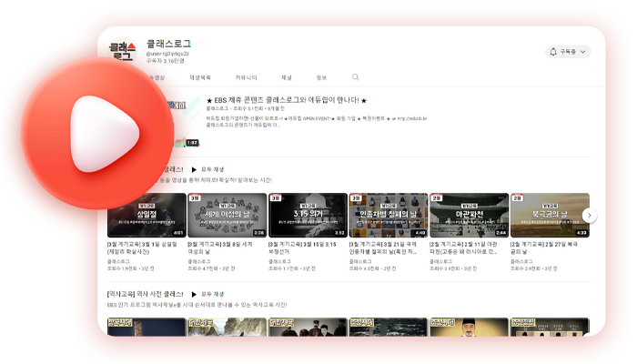
Task: Play the 3.15 의거 video thumbnail
Action: pos(308,216)
